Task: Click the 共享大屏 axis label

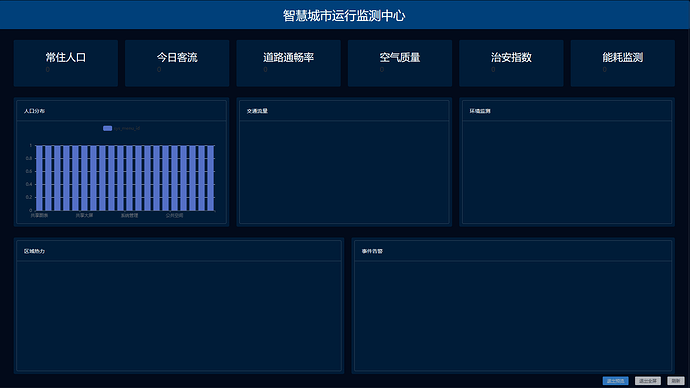Action: 84,216
